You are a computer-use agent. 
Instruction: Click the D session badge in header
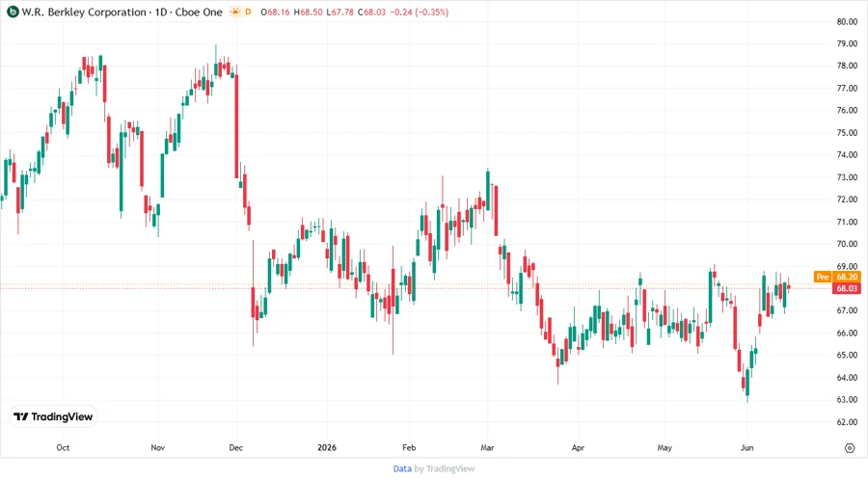click(x=248, y=12)
